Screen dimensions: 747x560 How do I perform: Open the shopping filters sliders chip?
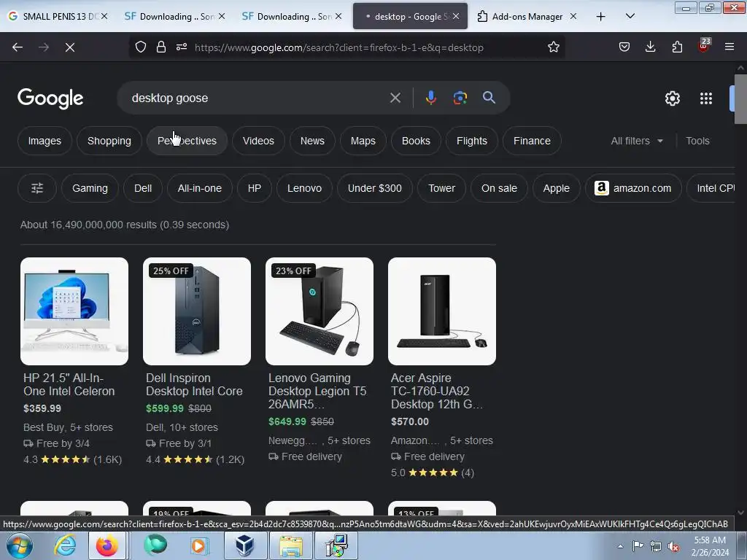click(x=37, y=188)
